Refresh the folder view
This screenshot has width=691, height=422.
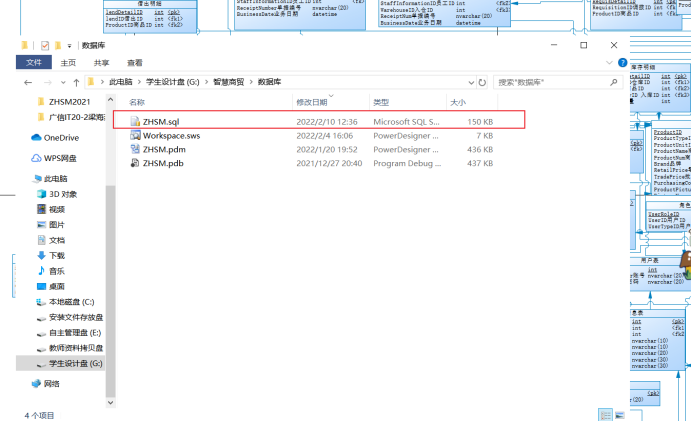[482, 82]
